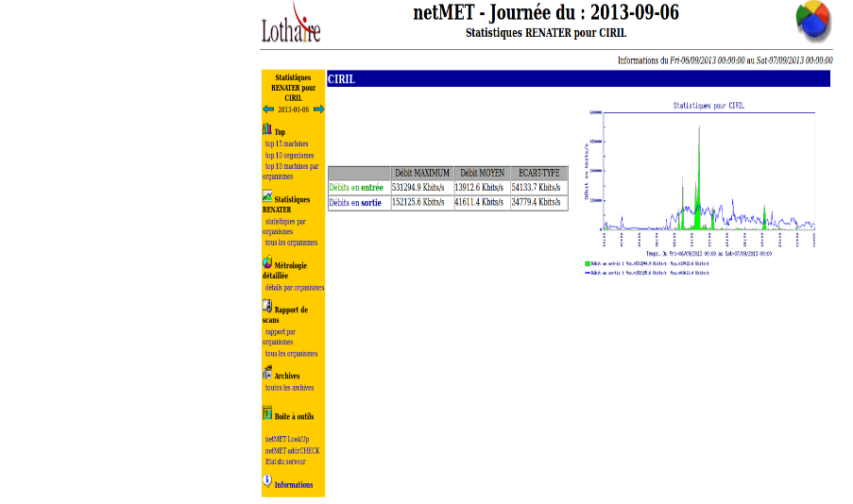Click the Débit MAXIMUM column header
Screen dimensions: 853x504
[422, 174]
